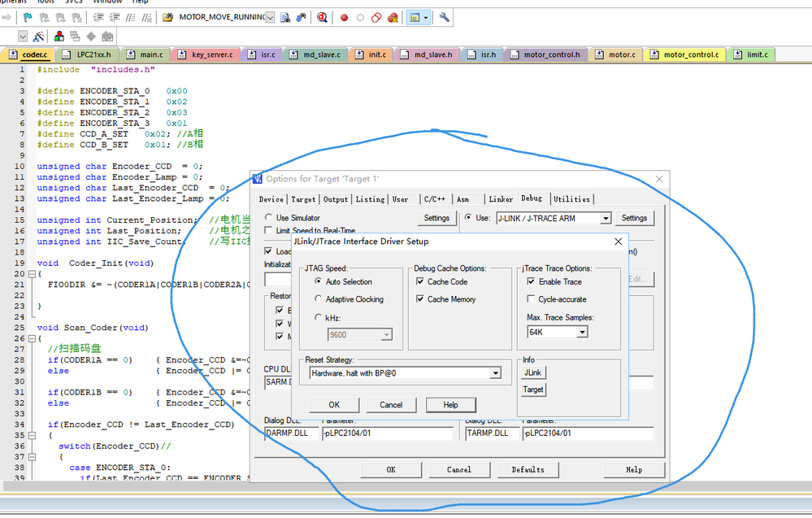
Task: Toggle the Cache Memory checkbox
Action: [x=420, y=299]
